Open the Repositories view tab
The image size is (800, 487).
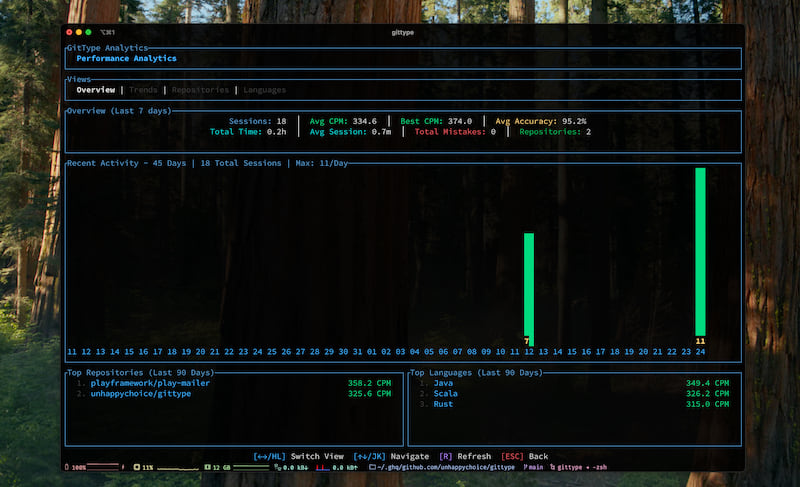200,90
